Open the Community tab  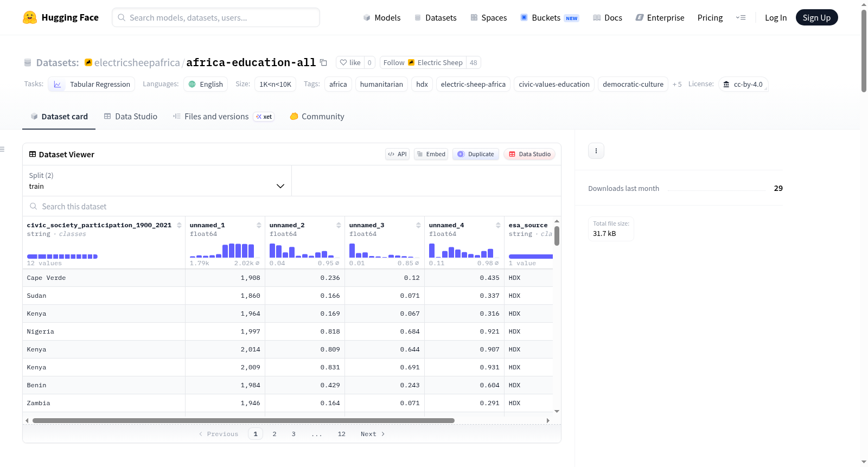(317, 116)
